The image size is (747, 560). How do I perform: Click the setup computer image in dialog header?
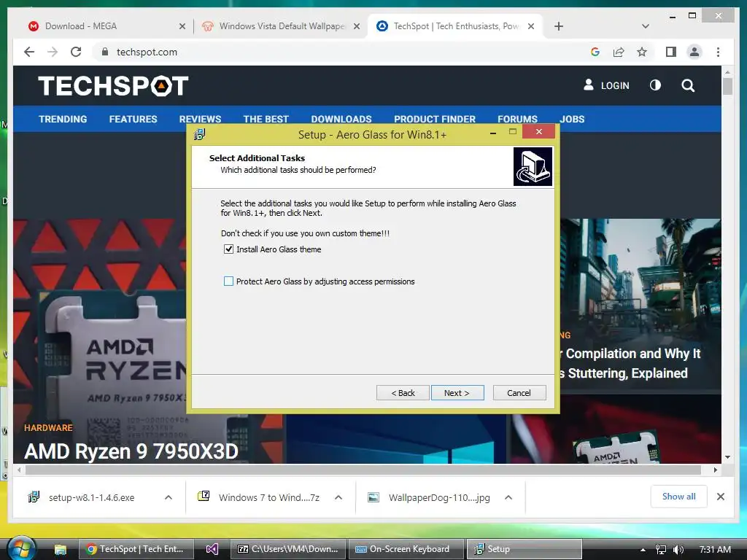(533, 166)
